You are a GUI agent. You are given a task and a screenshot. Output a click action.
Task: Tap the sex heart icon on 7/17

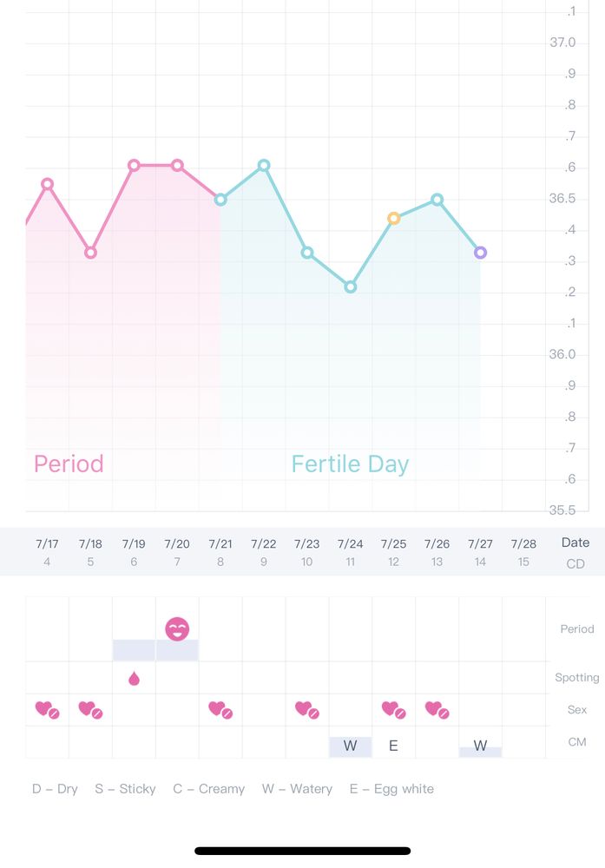[x=47, y=710]
